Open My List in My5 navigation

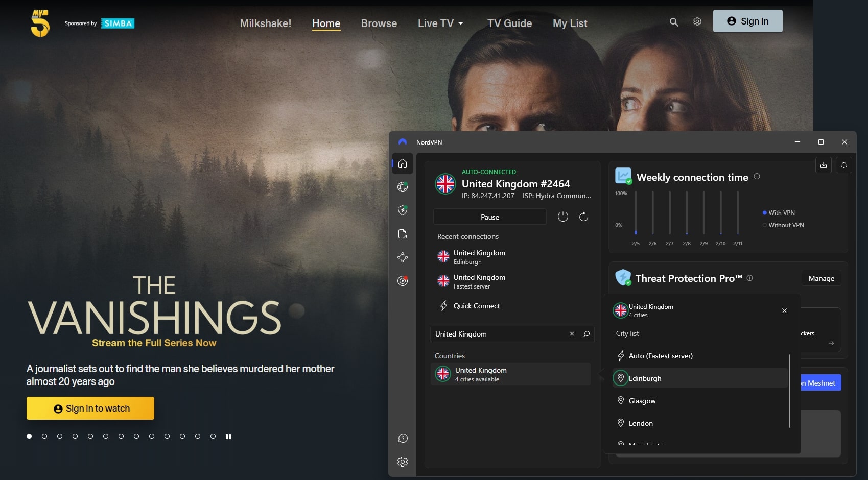pos(570,23)
